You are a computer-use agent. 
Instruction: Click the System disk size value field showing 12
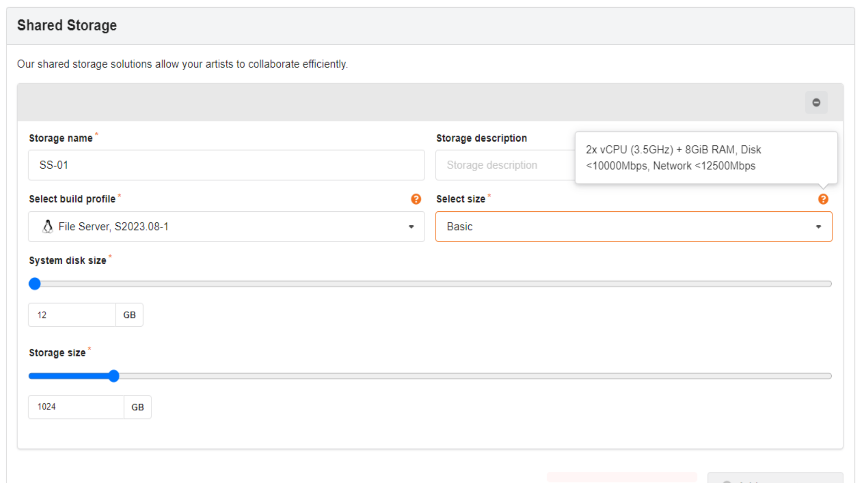pyautogui.click(x=72, y=315)
